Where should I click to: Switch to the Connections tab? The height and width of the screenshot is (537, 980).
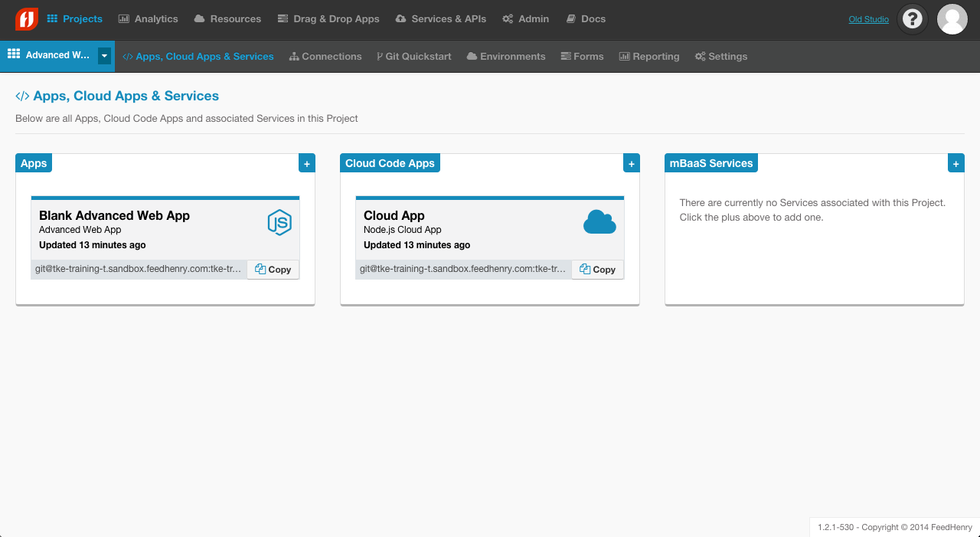click(x=325, y=56)
